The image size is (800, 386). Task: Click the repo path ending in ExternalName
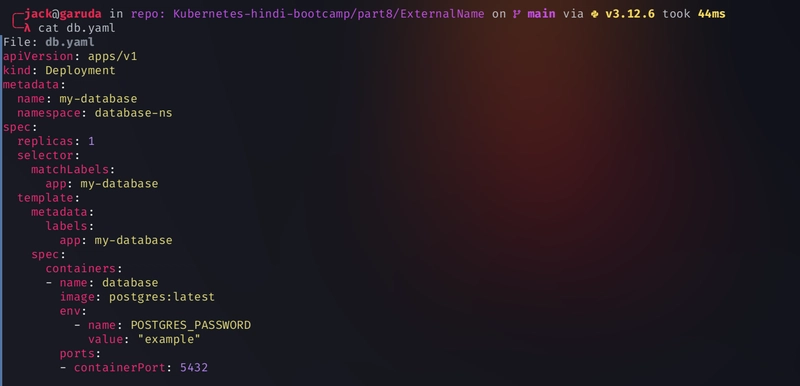click(329, 14)
